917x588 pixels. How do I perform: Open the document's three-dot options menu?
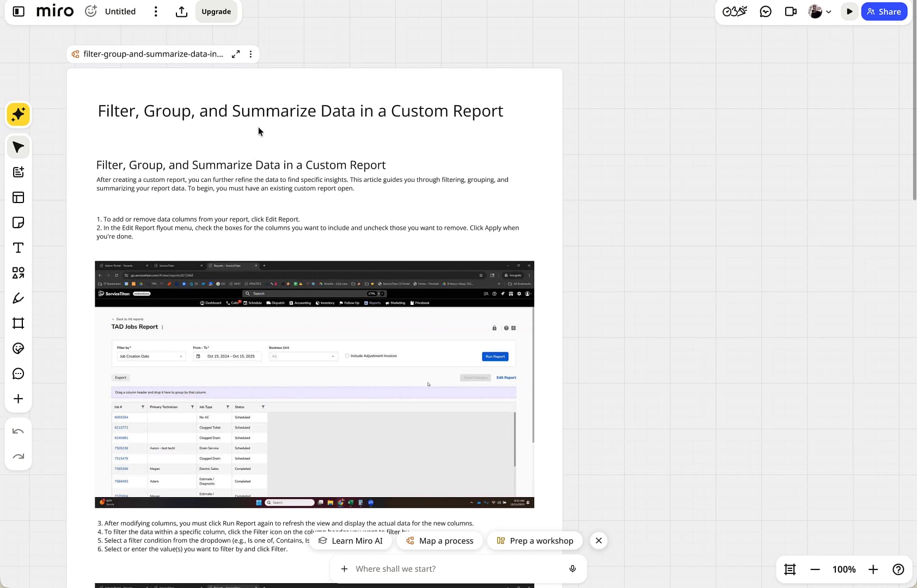point(250,54)
